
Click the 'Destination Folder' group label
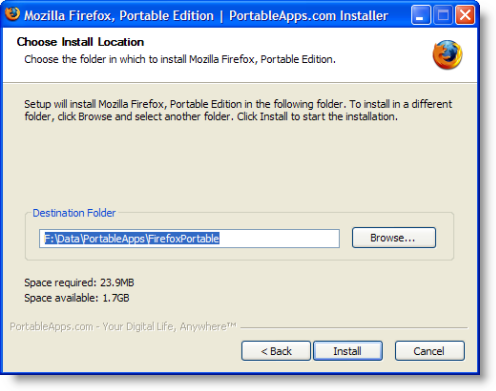(x=74, y=213)
